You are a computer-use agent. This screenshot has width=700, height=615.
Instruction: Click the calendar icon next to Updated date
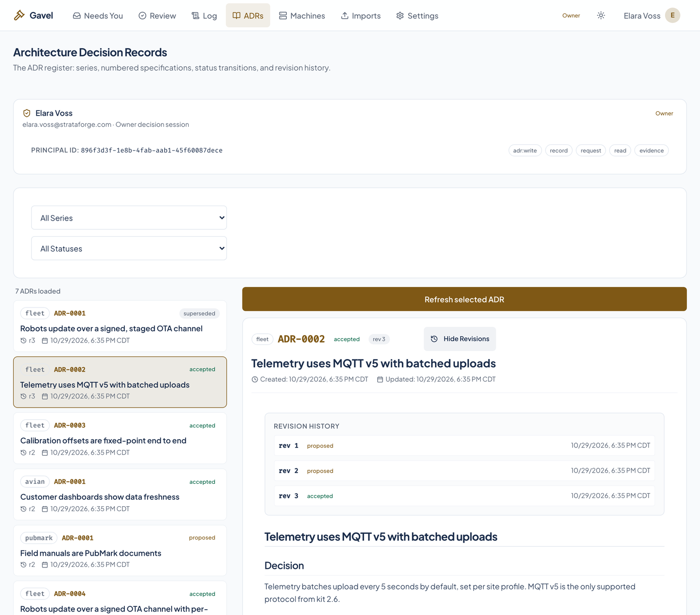380,379
